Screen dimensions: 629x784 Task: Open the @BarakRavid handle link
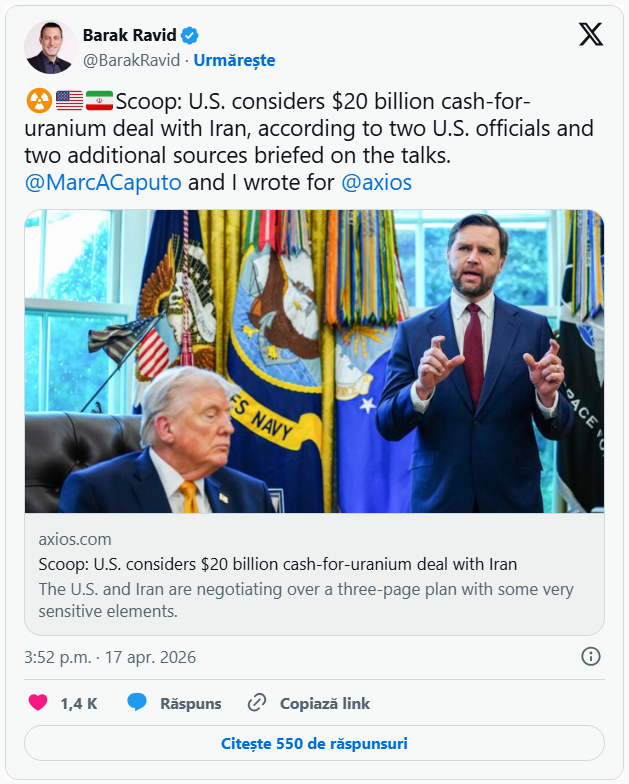131,60
